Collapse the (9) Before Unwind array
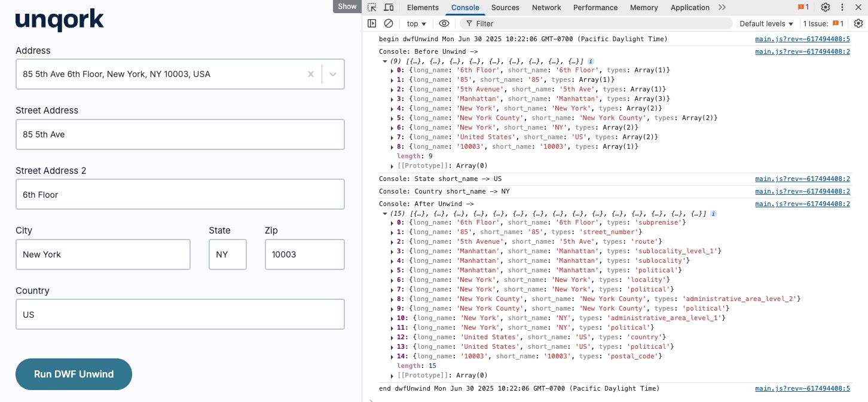Image resolution: width=868 pixels, height=402 pixels. click(x=384, y=61)
